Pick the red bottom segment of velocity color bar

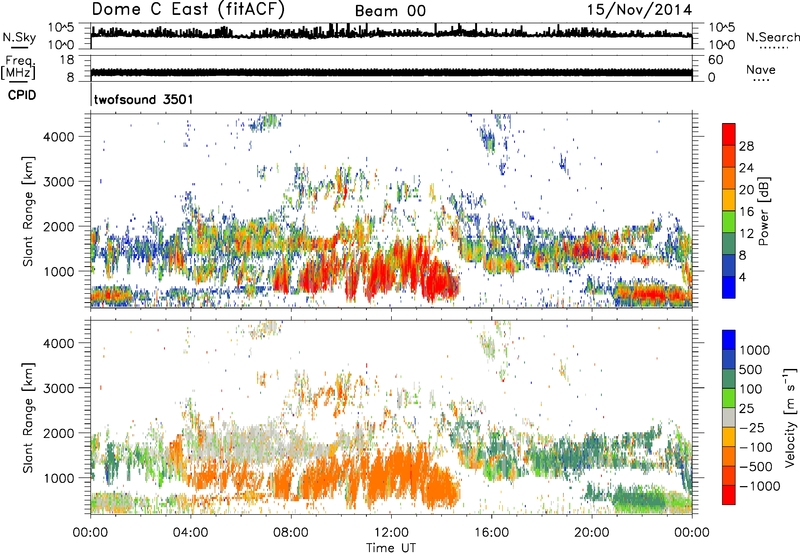click(729, 495)
